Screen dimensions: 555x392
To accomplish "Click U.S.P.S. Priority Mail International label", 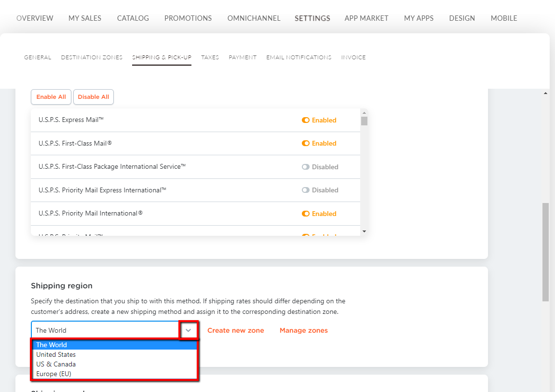I will [91, 213].
